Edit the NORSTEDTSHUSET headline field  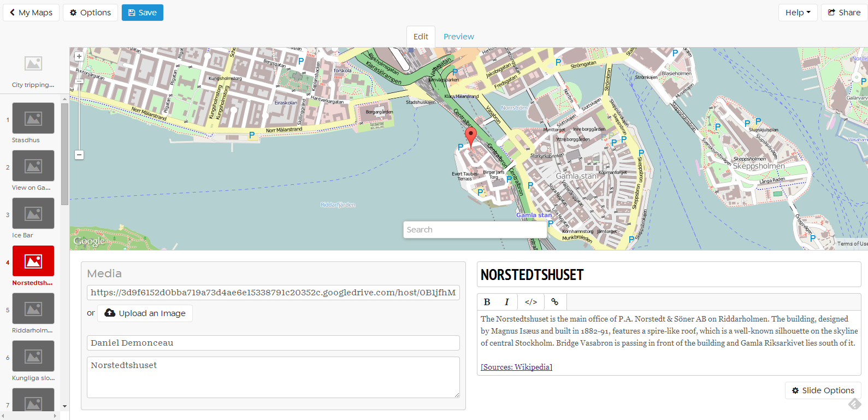pyautogui.click(x=669, y=275)
